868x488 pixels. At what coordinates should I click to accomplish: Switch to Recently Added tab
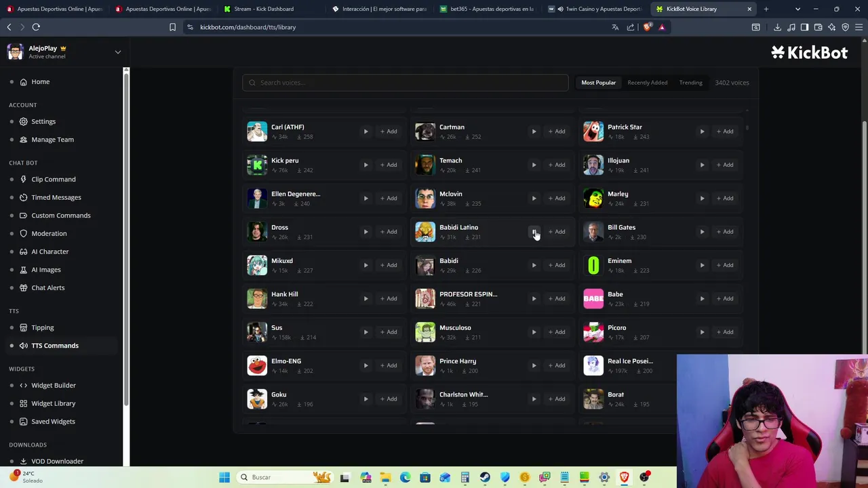(648, 83)
